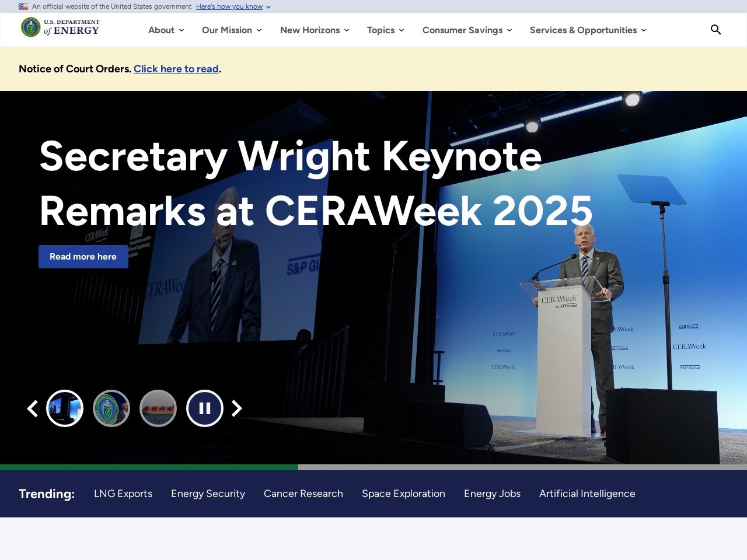Click "Read more here" button
747x560 pixels.
click(83, 257)
